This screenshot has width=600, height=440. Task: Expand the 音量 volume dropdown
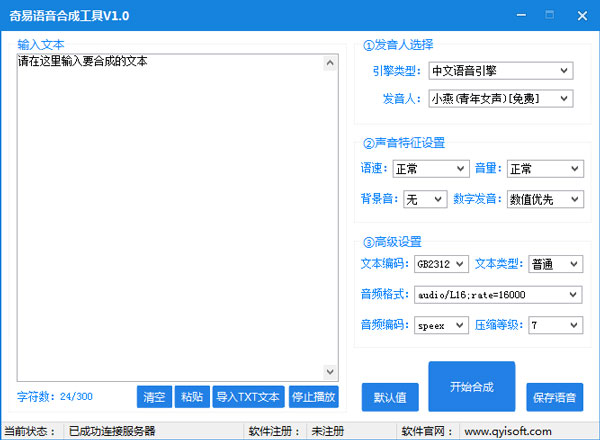tap(545, 169)
